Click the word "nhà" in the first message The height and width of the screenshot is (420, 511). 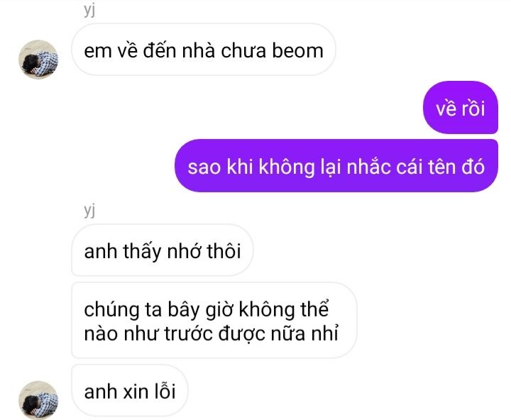pos(199,50)
